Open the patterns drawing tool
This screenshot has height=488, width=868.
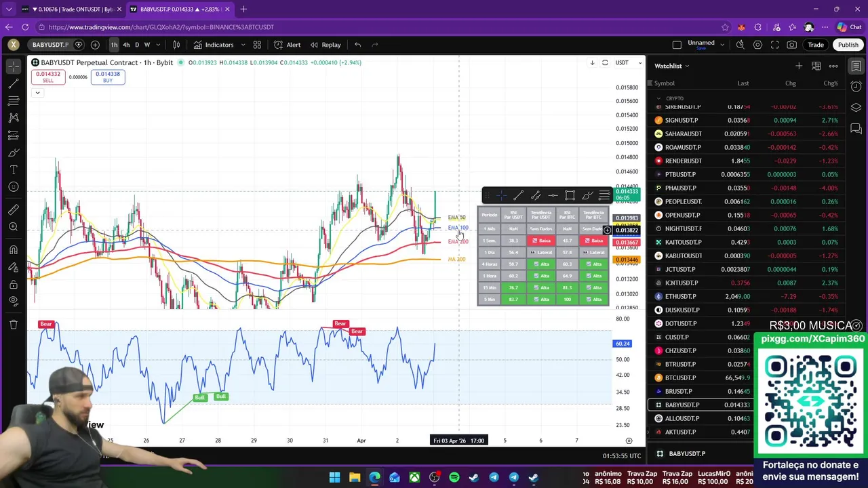(14, 118)
